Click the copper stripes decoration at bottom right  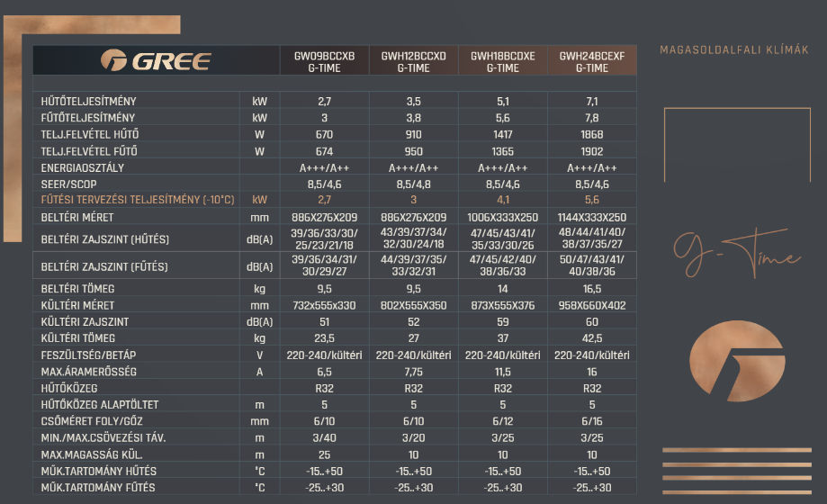[x=737, y=471]
